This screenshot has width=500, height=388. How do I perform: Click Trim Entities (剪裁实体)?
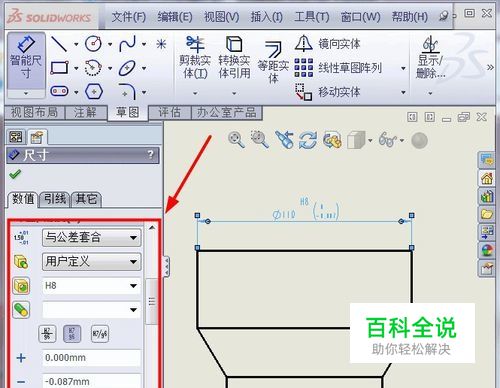[195, 57]
